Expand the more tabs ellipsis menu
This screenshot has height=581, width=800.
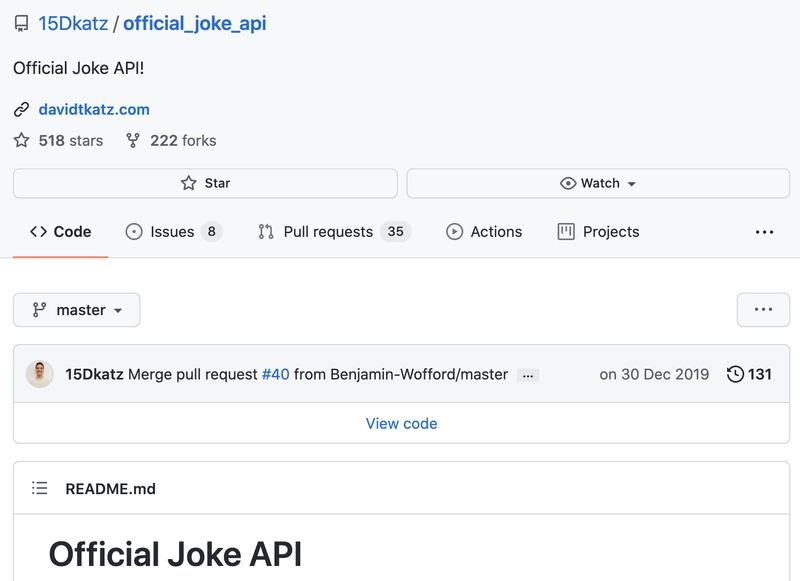[x=764, y=232]
